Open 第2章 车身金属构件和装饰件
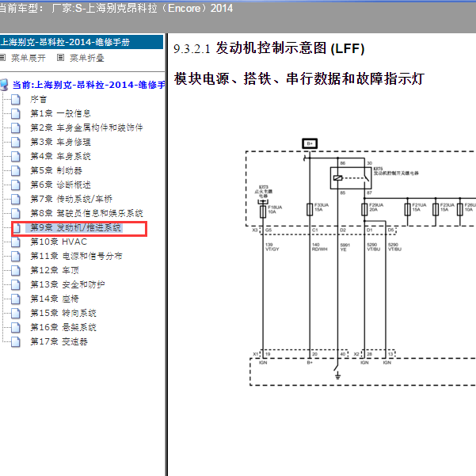Screen dimensions: 476x476 86,128
